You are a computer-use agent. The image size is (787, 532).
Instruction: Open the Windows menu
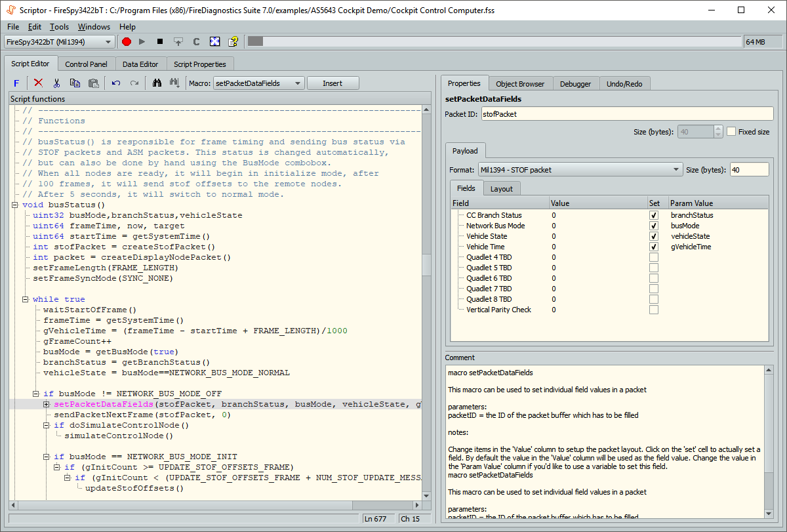94,27
